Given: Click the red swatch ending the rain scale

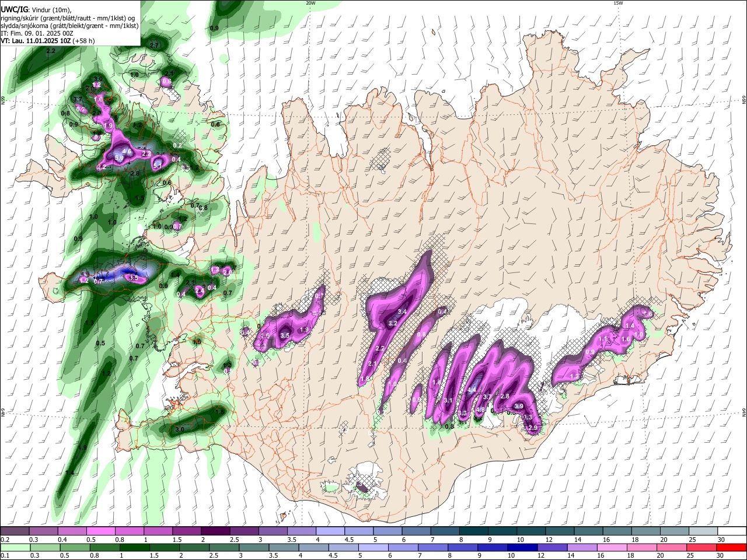Looking at the screenshot, I should click(732, 548).
